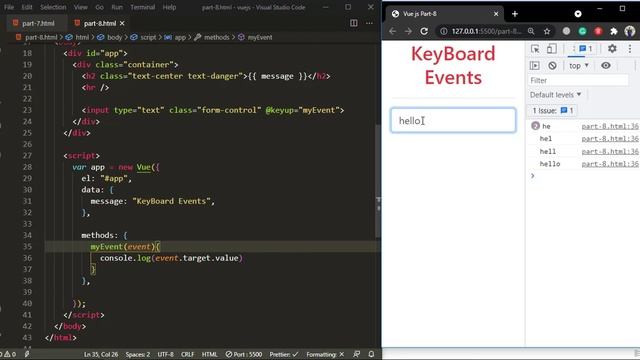640x360 pixels.
Task: Click the 127.0.0.1 address bar
Action: click(486, 31)
